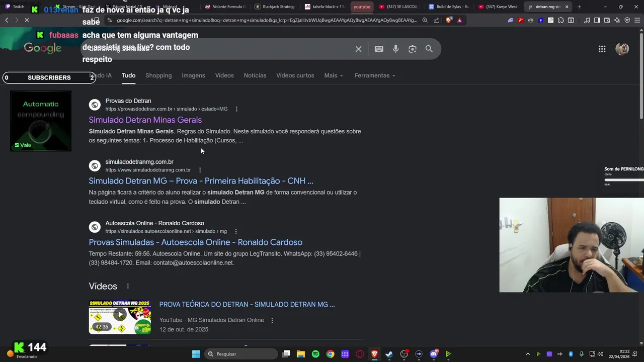Click the Windows taskbar Pesquisar search box
Screen dimensions: 644x362
(x=242, y=354)
